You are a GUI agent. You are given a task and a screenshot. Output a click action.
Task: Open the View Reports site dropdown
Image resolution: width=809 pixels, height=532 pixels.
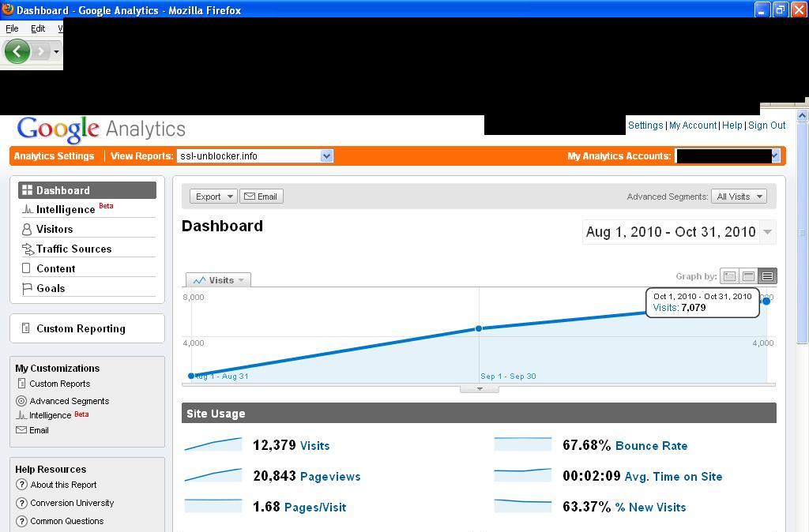326,156
